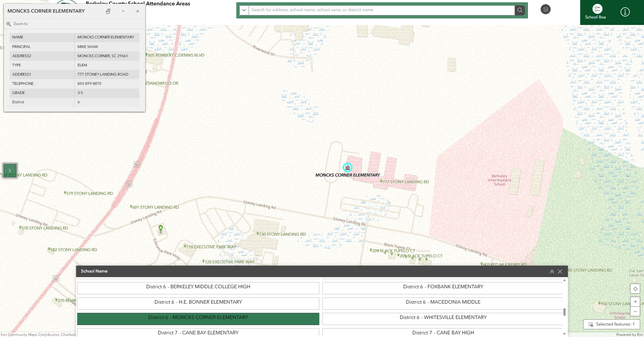The width and height of the screenshot is (644, 337).
Task: Click the 777 STONY LANDING RD map label
Action: pyautogui.click(x=405, y=182)
